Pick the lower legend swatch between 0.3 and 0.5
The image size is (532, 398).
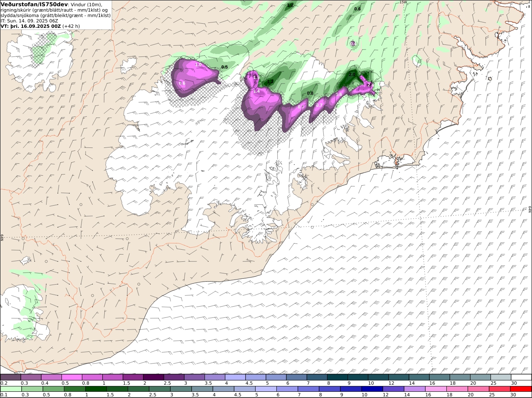32,389
